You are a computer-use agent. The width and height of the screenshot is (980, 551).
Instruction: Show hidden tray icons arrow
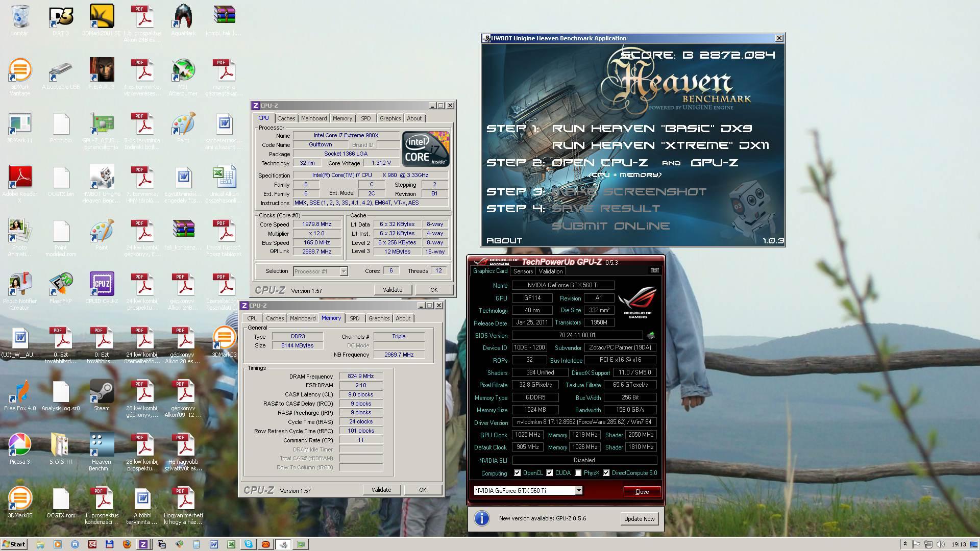pos(905,544)
